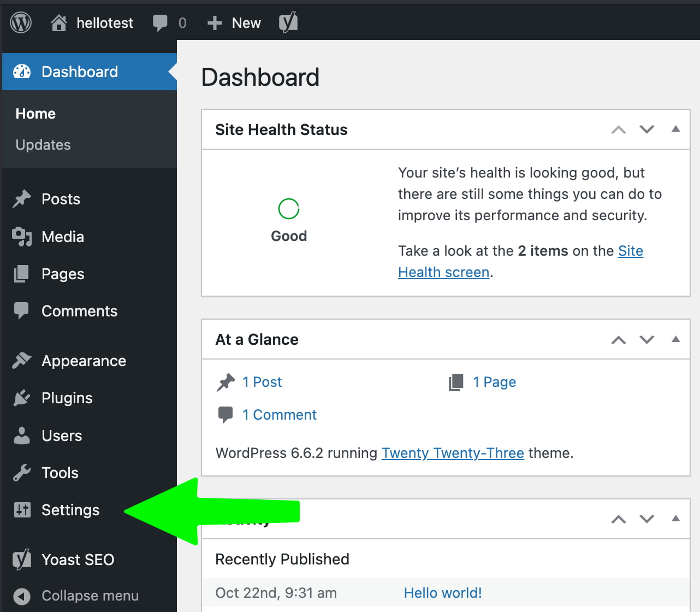Toggle At a Glance panel
Viewport: 700px width, 612px height.
(x=675, y=339)
